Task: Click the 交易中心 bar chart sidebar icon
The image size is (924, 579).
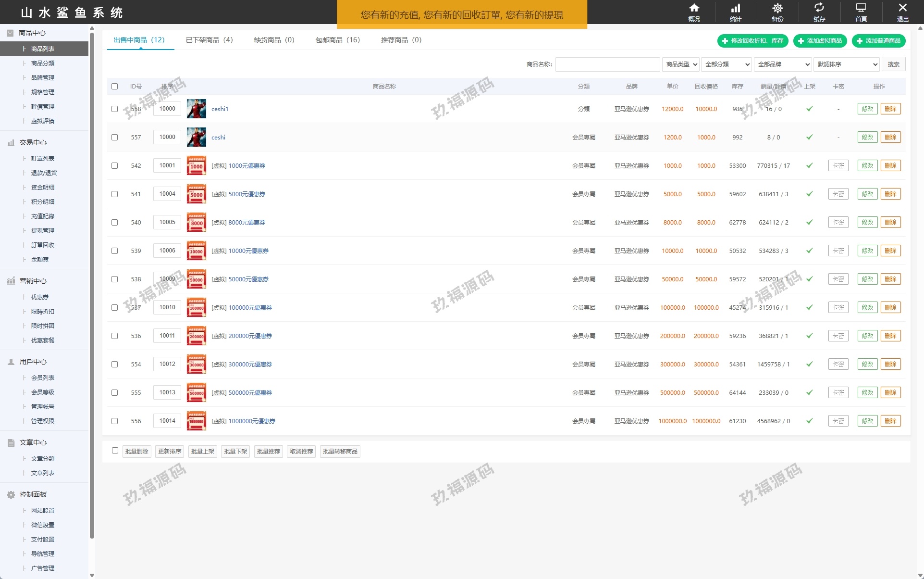Action: point(11,143)
